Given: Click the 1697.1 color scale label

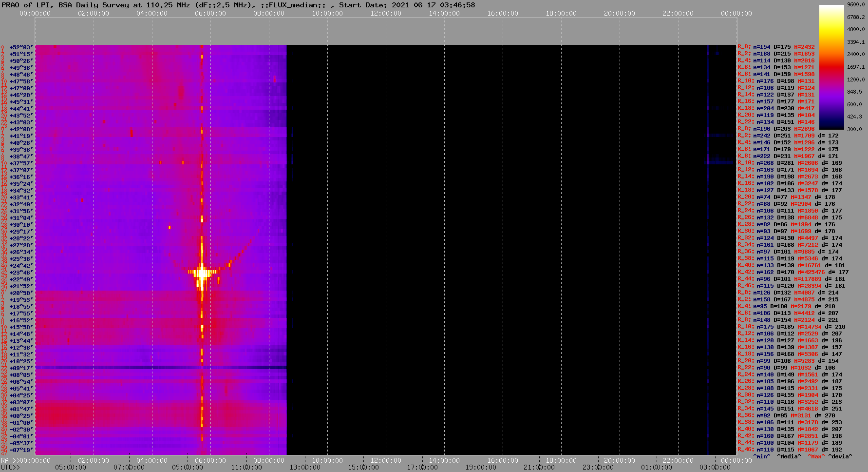Looking at the screenshot, I should [x=856, y=67].
